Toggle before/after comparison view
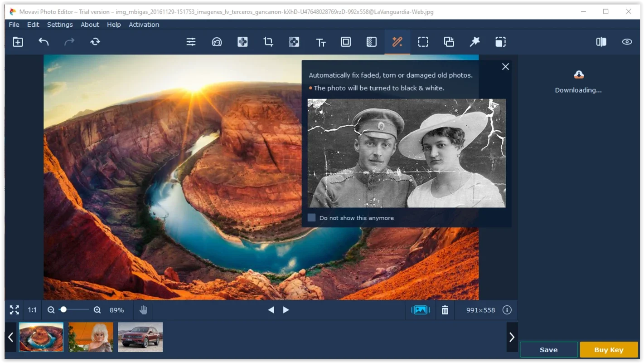This screenshot has width=644, height=363. pyautogui.click(x=601, y=42)
